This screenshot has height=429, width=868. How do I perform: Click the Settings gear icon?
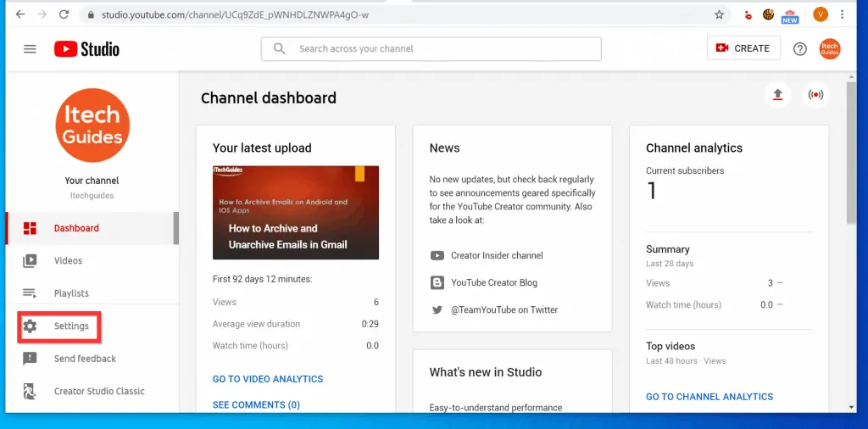click(30, 326)
